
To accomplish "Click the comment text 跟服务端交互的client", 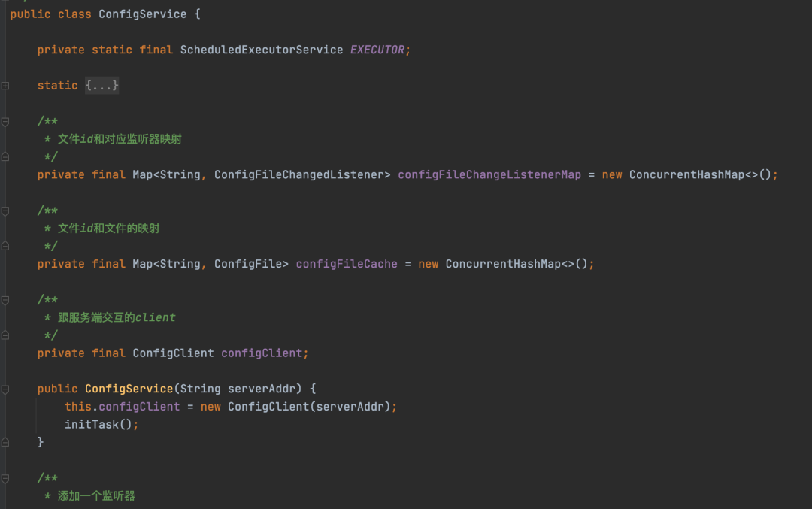I will coord(117,317).
